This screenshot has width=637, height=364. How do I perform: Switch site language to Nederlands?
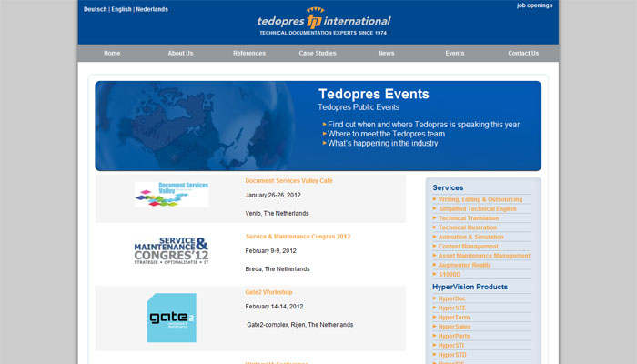(152, 9)
